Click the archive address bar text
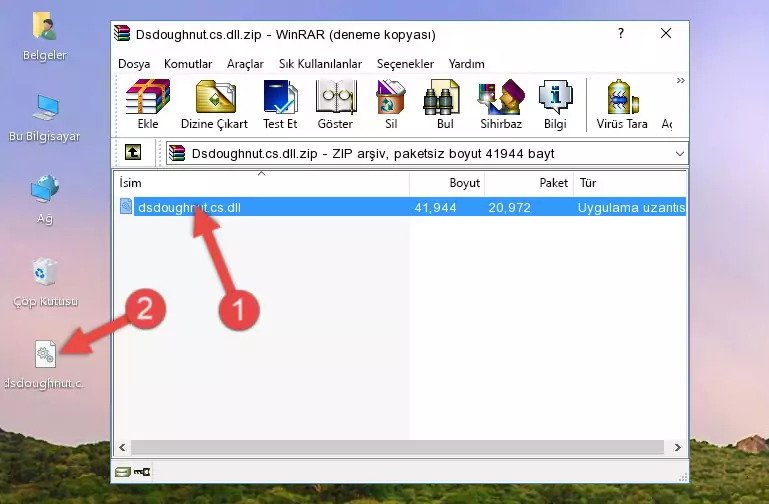This screenshot has height=504, width=769. 373,153
